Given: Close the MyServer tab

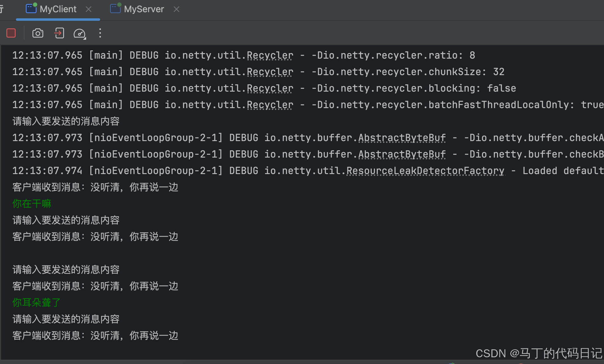Looking at the screenshot, I should pos(176,9).
